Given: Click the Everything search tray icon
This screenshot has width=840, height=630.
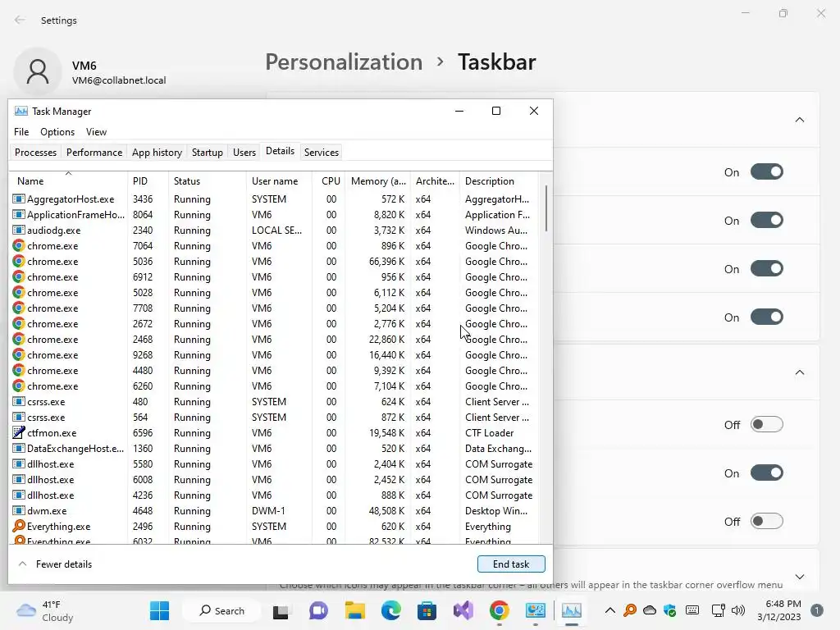Looking at the screenshot, I should pos(630,610).
